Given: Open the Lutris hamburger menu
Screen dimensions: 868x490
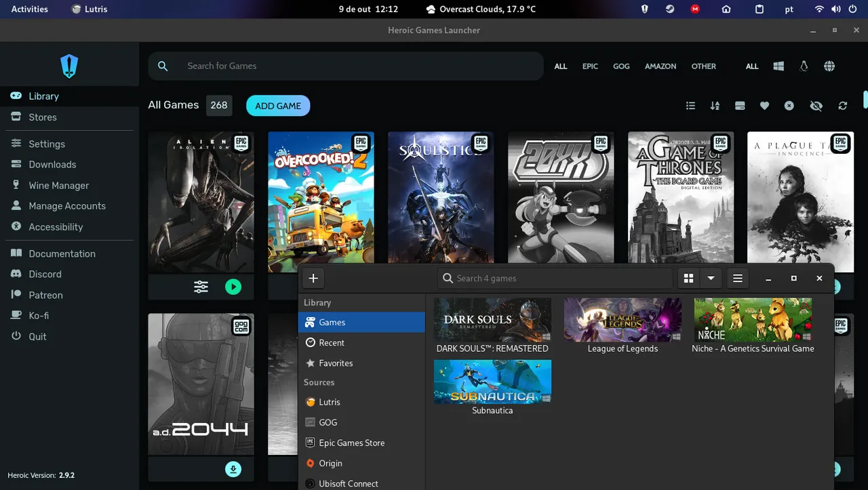Looking at the screenshot, I should tap(738, 279).
